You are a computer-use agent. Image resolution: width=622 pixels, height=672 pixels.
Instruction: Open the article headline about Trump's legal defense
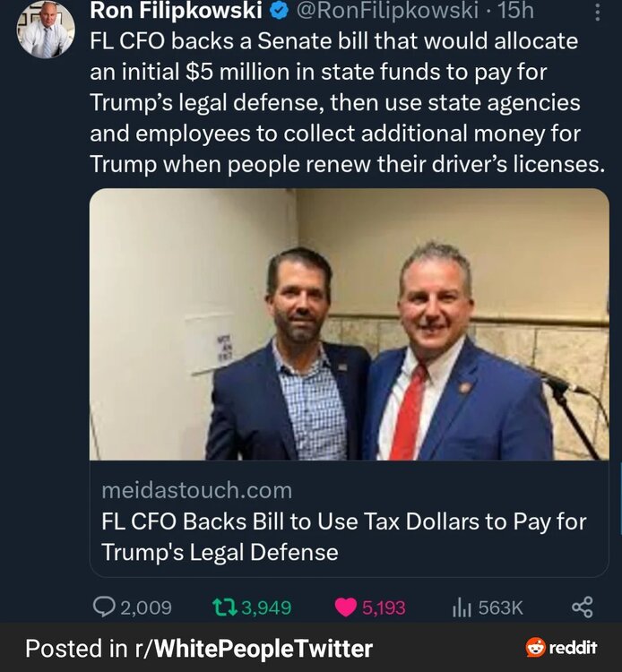pyautogui.click(x=343, y=537)
